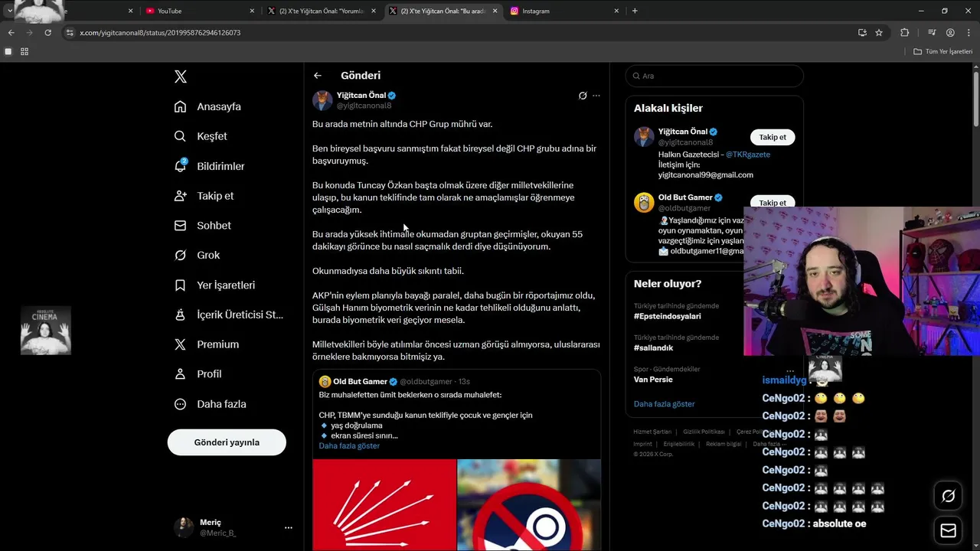Open Sohbet envelope icon
This screenshot has height=551, width=980.
pos(180,226)
